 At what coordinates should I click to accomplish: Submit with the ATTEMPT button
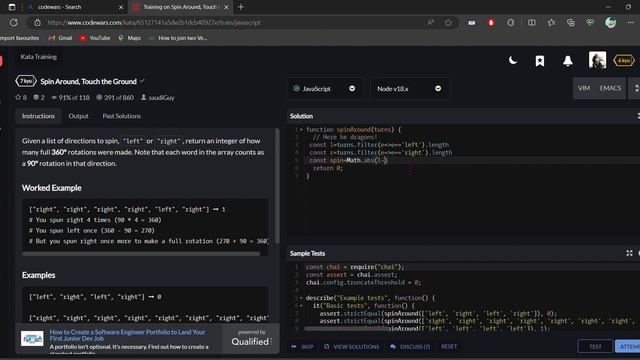coord(628,346)
